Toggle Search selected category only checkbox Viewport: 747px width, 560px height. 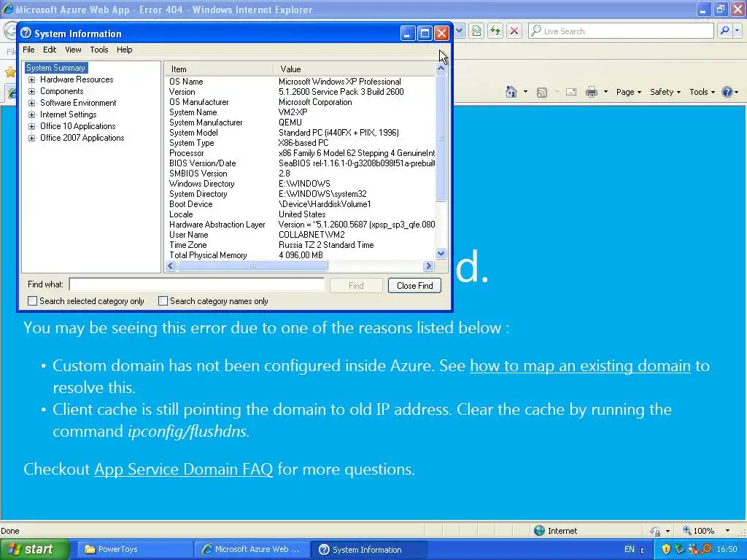tap(32, 301)
